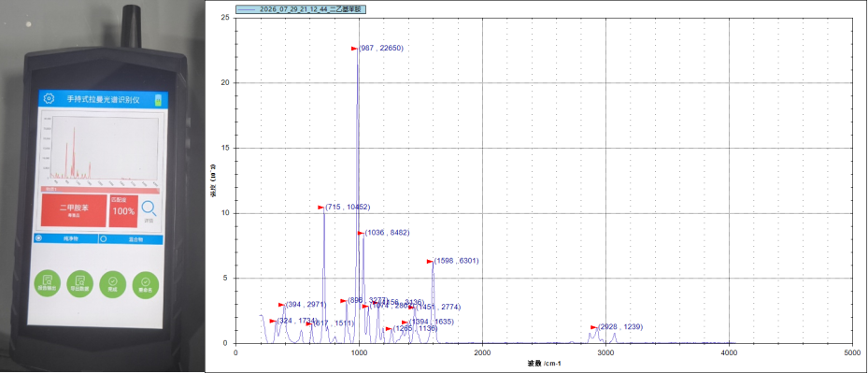
Task: Tap the 导出数据 export data button
Action: [80, 284]
